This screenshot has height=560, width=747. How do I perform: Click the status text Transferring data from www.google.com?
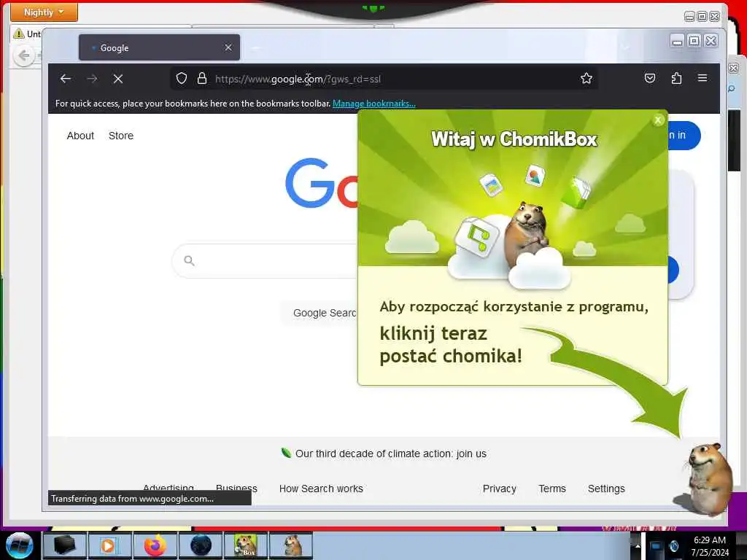(133, 499)
